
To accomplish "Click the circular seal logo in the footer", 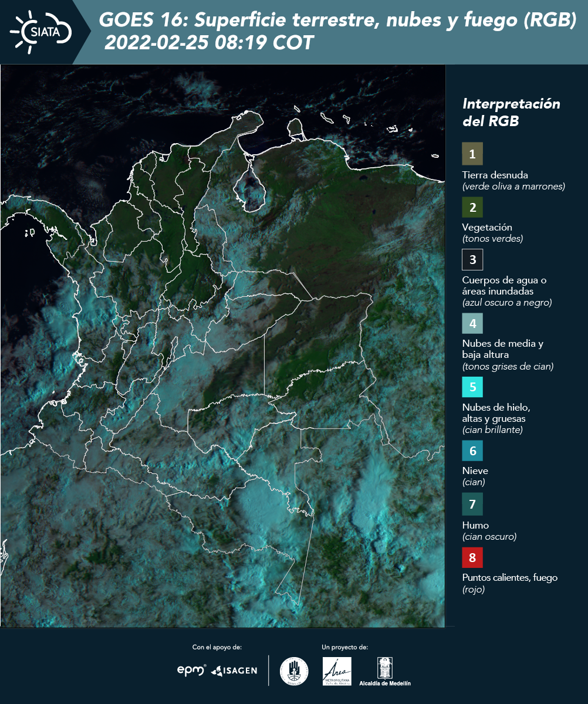I will (x=294, y=671).
